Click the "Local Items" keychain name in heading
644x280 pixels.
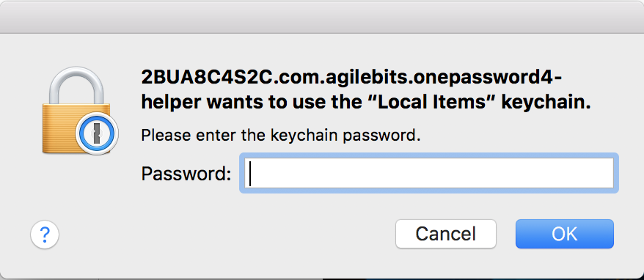pyautogui.click(x=433, y=103)
